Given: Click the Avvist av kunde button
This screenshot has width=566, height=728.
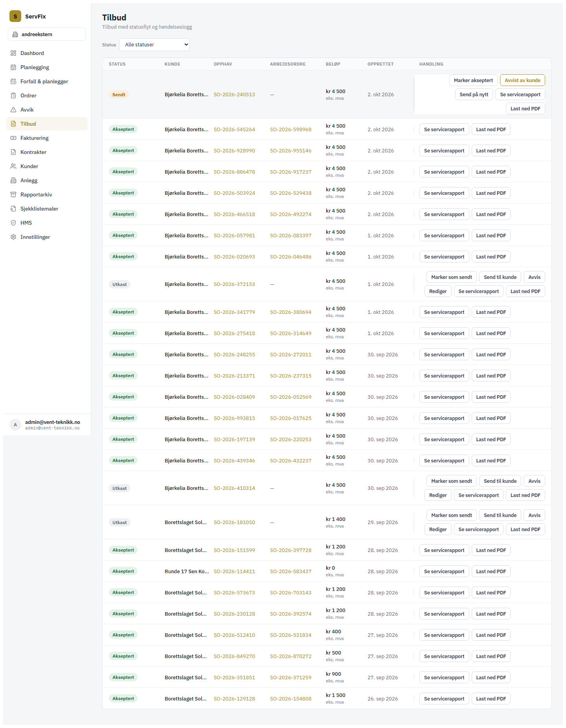Looking at the screenshot, I should click(x=522, y=80).
